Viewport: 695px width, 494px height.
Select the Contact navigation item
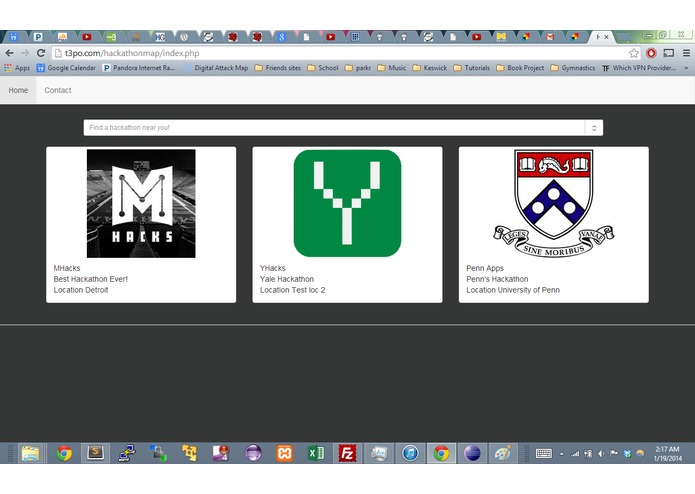[x=58, y=90]
